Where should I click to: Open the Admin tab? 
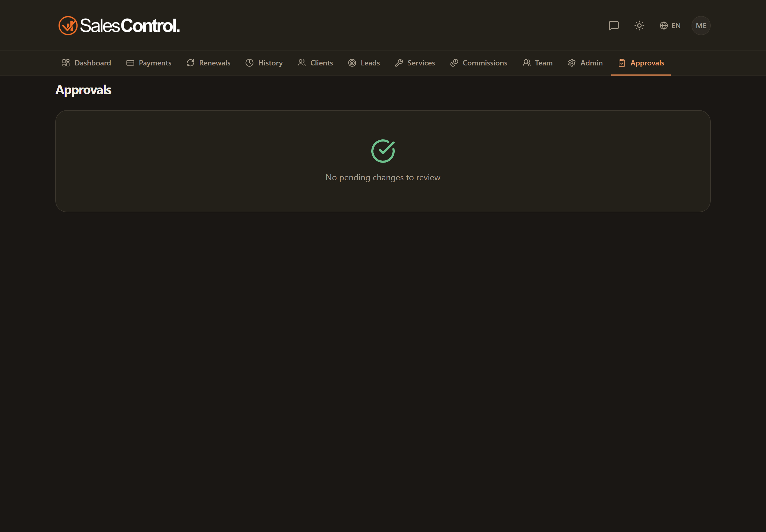coord(585,63)
